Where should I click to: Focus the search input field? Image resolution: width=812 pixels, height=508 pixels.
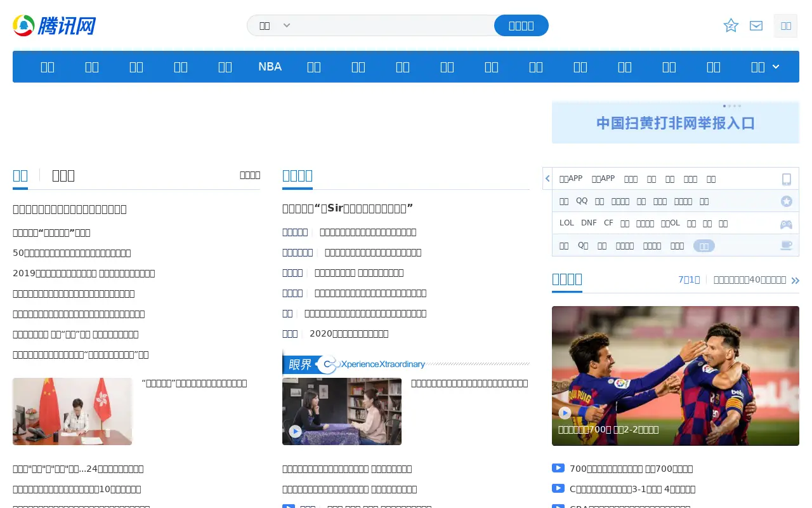pyautogui.click(x=393, y=25)
